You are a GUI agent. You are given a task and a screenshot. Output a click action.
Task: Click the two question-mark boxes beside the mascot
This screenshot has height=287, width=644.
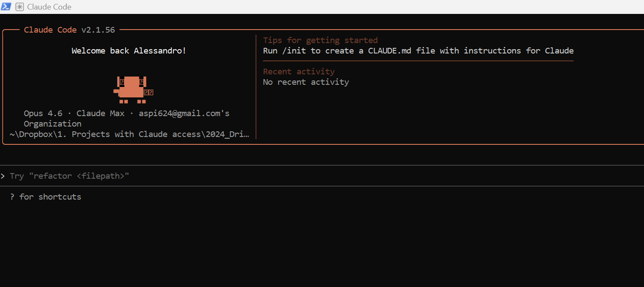[x=148, y=92]
